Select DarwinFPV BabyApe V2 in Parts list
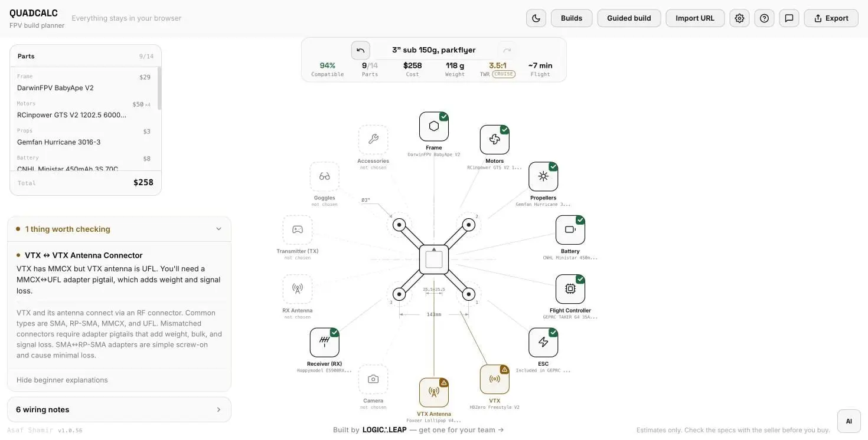 (84, 82)
